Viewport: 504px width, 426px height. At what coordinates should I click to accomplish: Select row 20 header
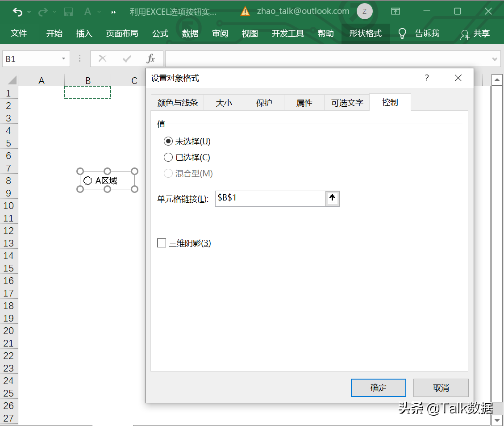8,331
